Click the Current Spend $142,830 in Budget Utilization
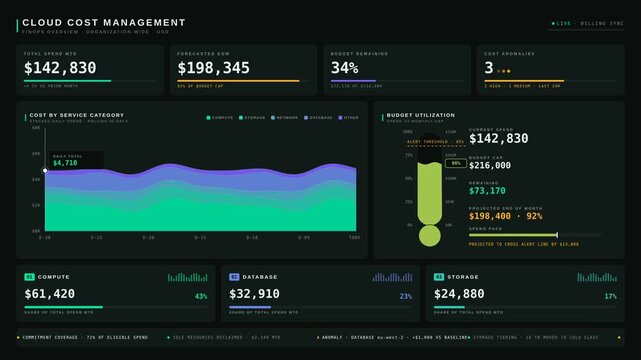 [x=499, y=139]
